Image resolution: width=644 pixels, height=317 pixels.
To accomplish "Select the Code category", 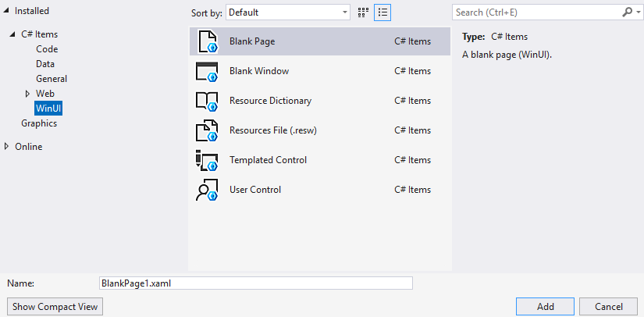I will (47, 49).
